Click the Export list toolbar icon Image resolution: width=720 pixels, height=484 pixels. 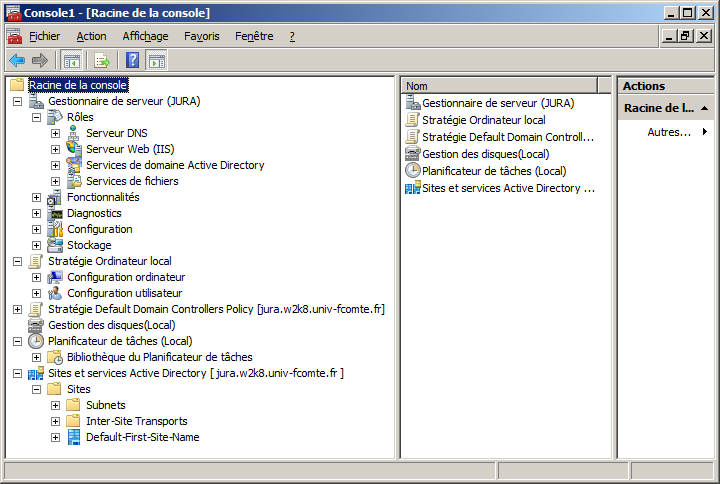tap(102, 60)
